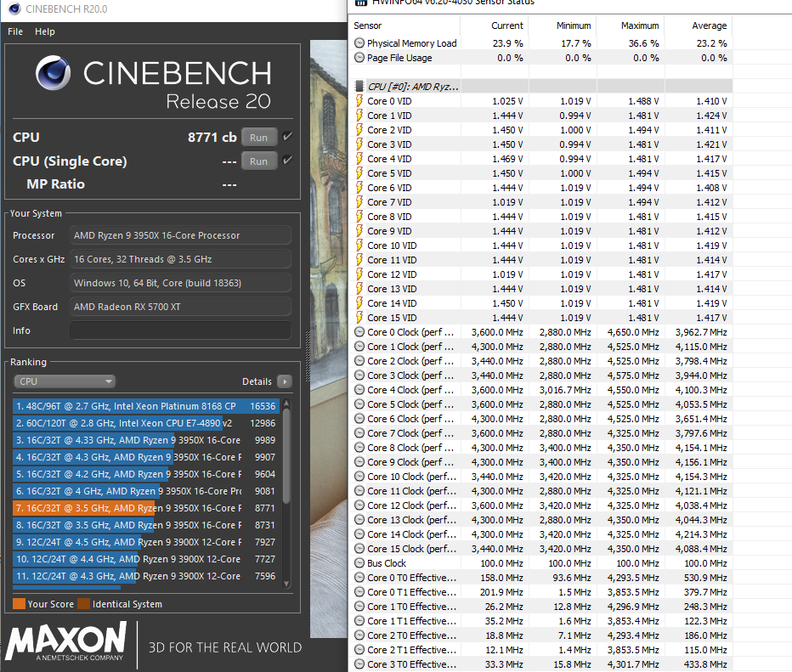792x672 pixels.
Task: Click the Info input field
Action: tap(180, 330)
